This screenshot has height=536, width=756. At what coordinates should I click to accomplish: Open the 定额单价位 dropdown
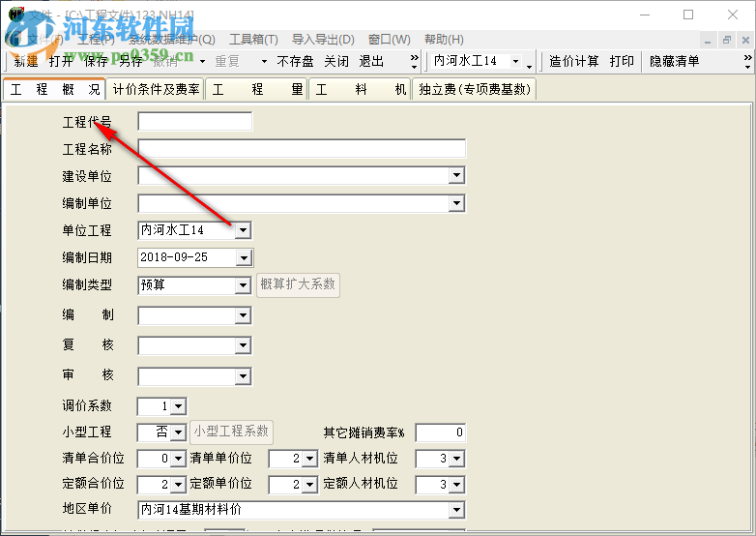click(309, 484)
